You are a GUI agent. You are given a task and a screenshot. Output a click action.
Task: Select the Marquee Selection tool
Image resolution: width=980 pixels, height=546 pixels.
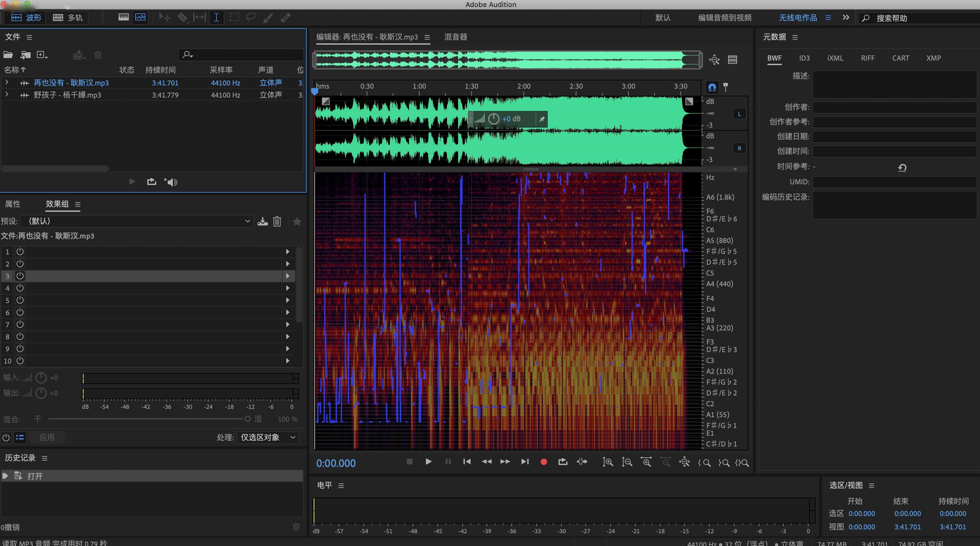pos(234,18)
